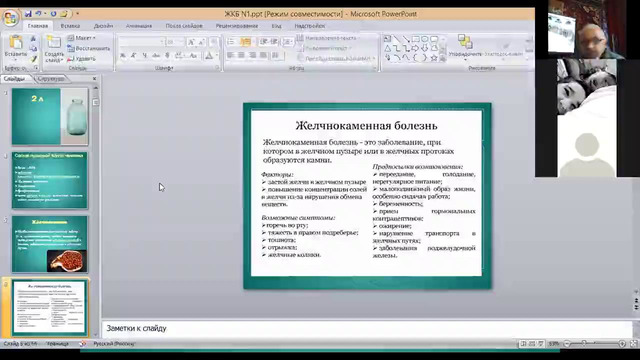
Task: Click the Office button
Action: 11,18
